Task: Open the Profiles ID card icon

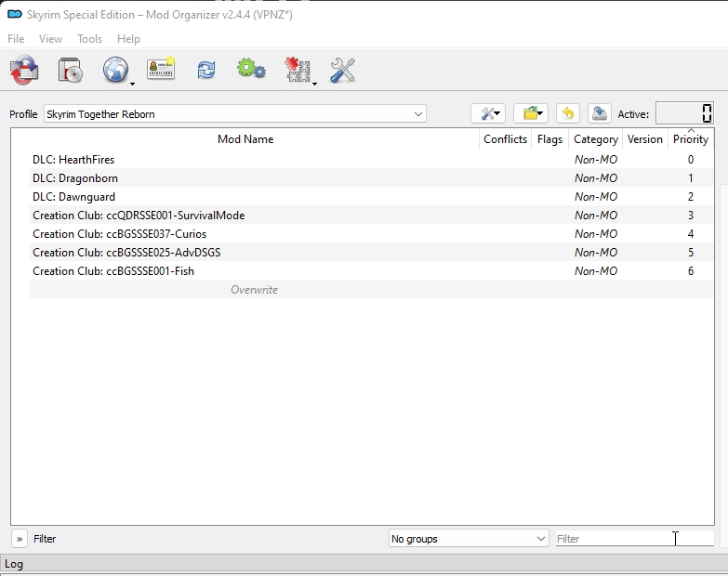Action: 161,71
